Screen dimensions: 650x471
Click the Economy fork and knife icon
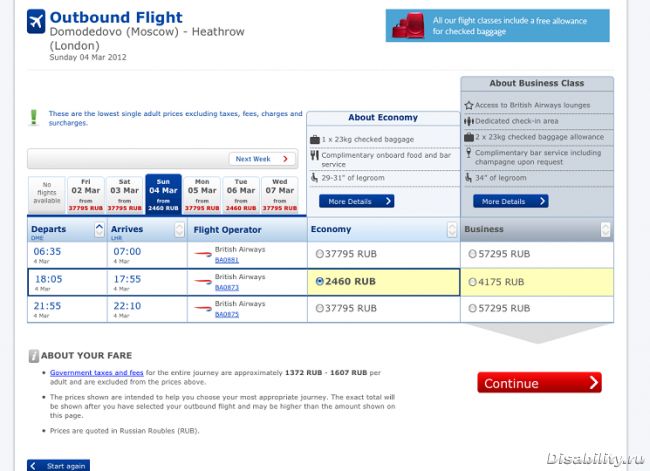[x=314, y=155]
